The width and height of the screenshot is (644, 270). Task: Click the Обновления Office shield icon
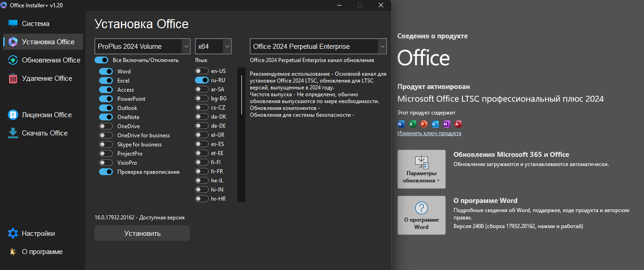(13, 60)
